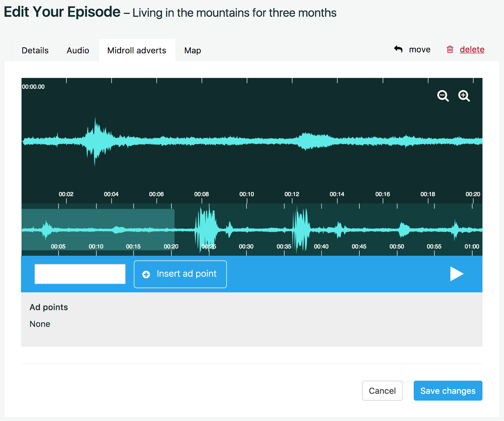Click the 00:12 marker on main waveform
The image size is (504, 421).
point(292,194)
